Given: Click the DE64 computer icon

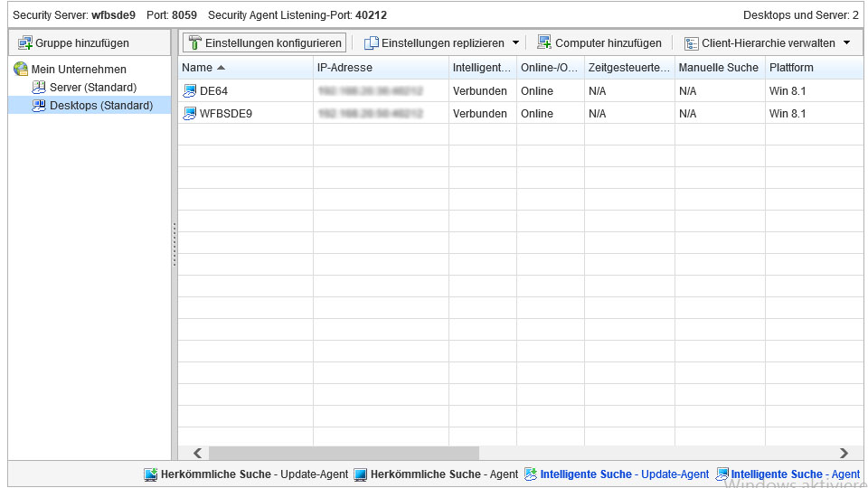Looking at the screenshot, I should click(190, 90).
